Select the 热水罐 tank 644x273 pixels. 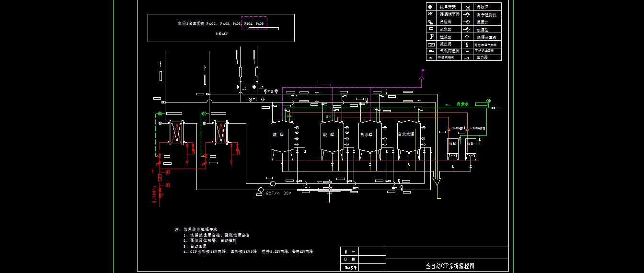point(370,140)
